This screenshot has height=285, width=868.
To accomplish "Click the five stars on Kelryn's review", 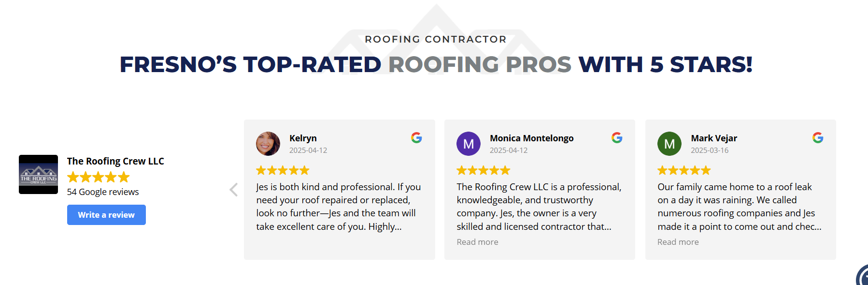I will click(283, 170).
